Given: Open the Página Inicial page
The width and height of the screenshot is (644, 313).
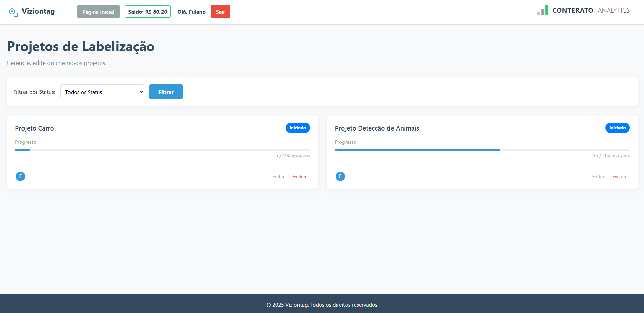Looking at the screenshot, I should pos(98,11).
